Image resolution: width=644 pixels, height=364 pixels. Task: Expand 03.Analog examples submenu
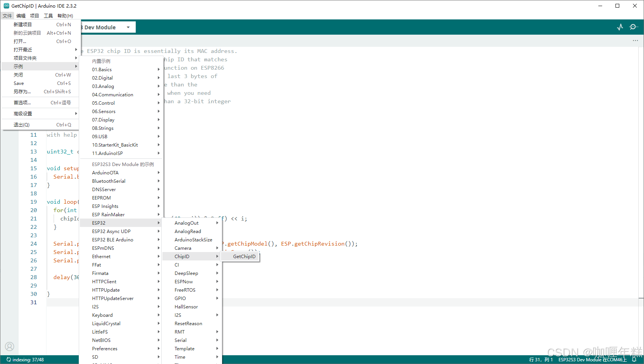(121, 86)
